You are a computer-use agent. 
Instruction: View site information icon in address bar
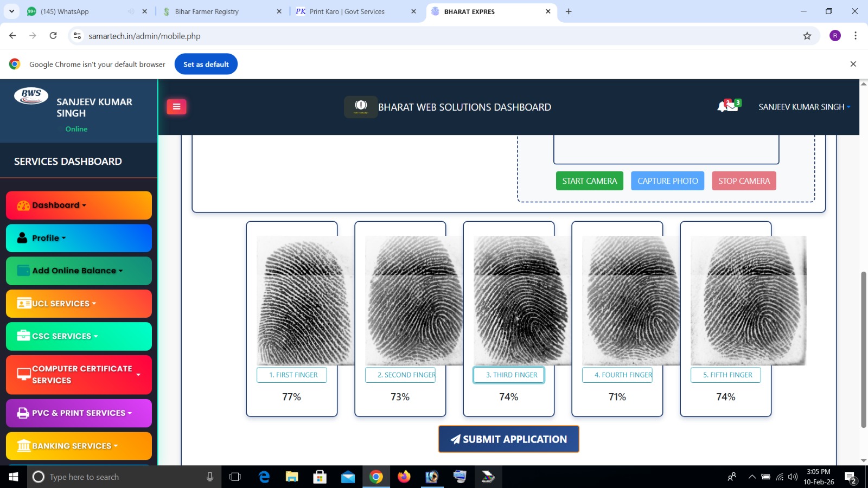78,36
